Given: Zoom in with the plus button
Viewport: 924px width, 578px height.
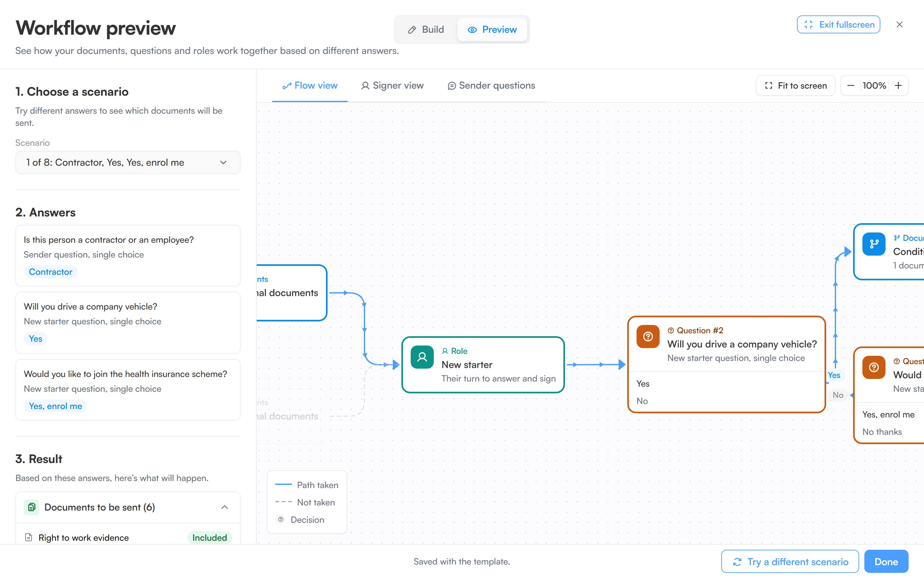Looking at the screenshot, I should tap(898, 86).
